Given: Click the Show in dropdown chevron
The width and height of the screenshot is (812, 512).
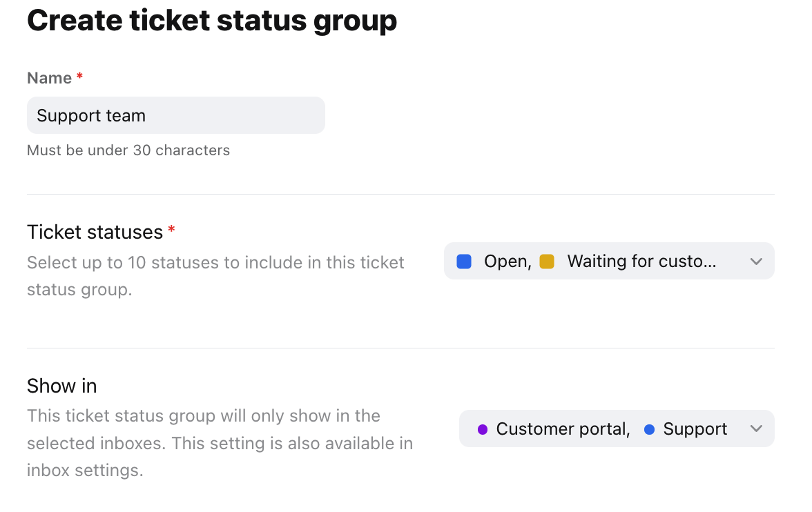Looking at the screenshot, I should [x=756, y=429].
